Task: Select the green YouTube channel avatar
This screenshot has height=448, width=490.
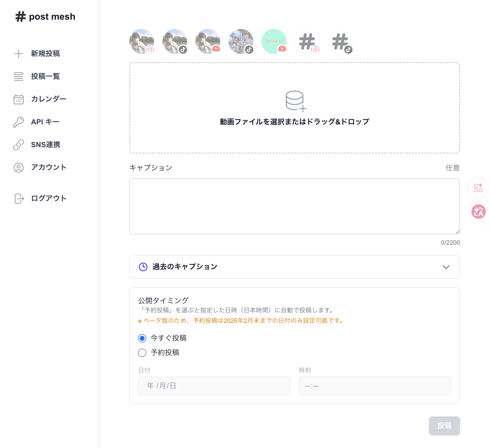Action: pyautogui.click(x=274, y=41)
